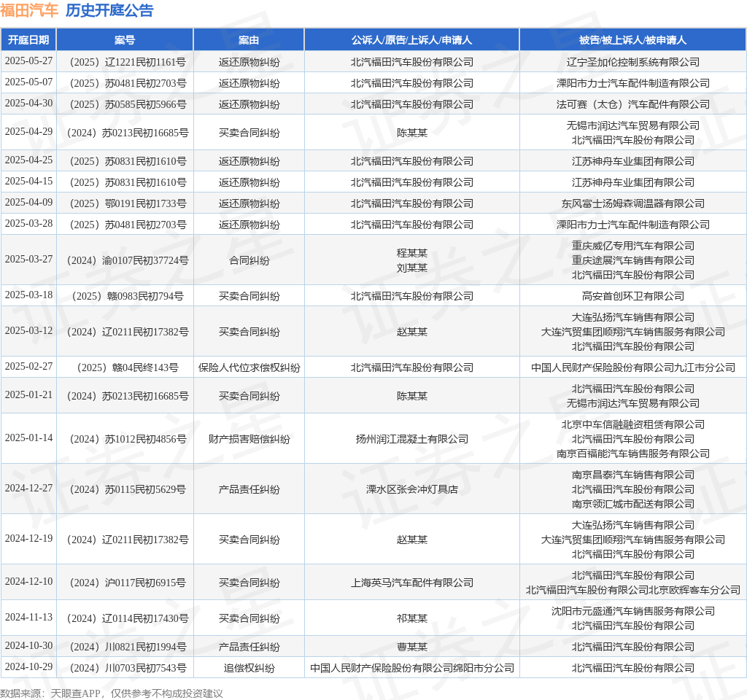
Task: Click the 福田汽车 title text
Action: coord(29,10)
